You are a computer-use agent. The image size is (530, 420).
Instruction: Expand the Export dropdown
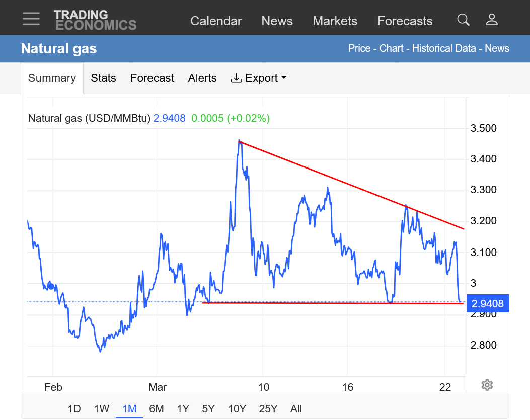[x=259, y=78]
